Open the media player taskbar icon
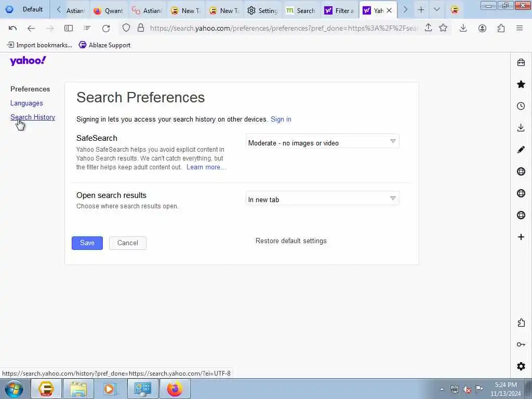This screenshot has width=532, height=399. pyautogui.click(x=110, y=389)
